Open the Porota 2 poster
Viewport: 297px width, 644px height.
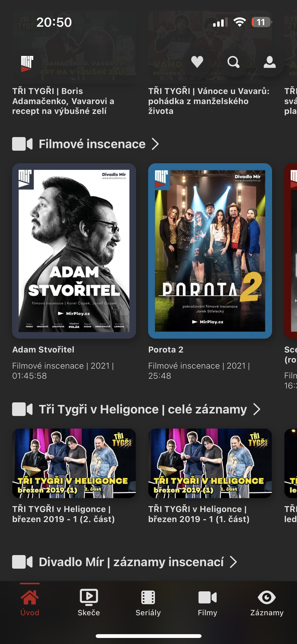[x=210, y=251]
